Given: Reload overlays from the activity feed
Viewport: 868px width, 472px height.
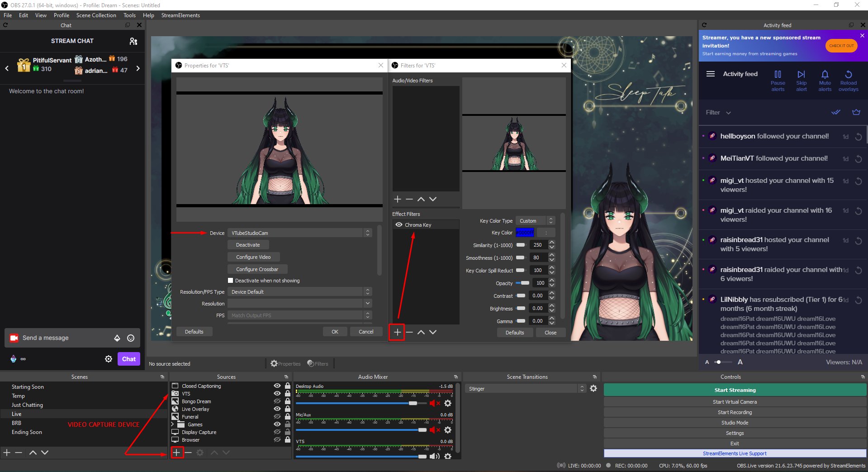Looking at the screenshot, I should click(x=849, y=79).
